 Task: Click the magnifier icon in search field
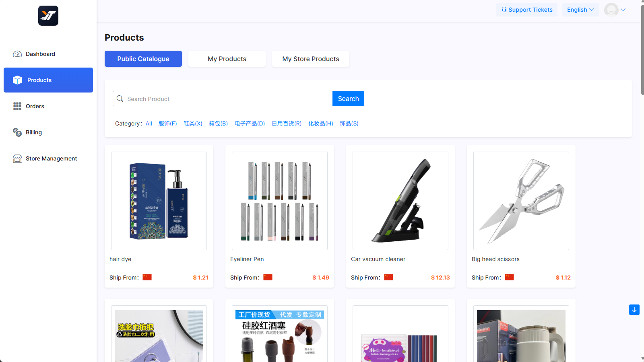tap(120, 99)
